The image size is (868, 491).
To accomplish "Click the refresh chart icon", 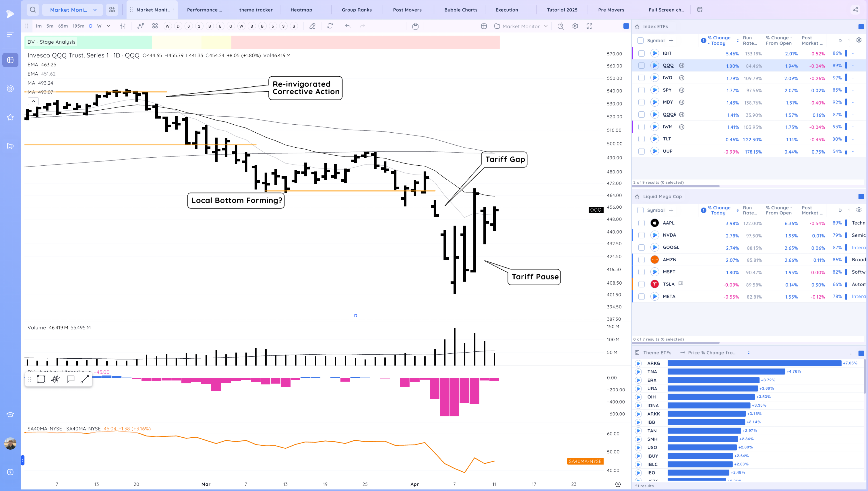I will pyautogui.click(x=330, y=26).
